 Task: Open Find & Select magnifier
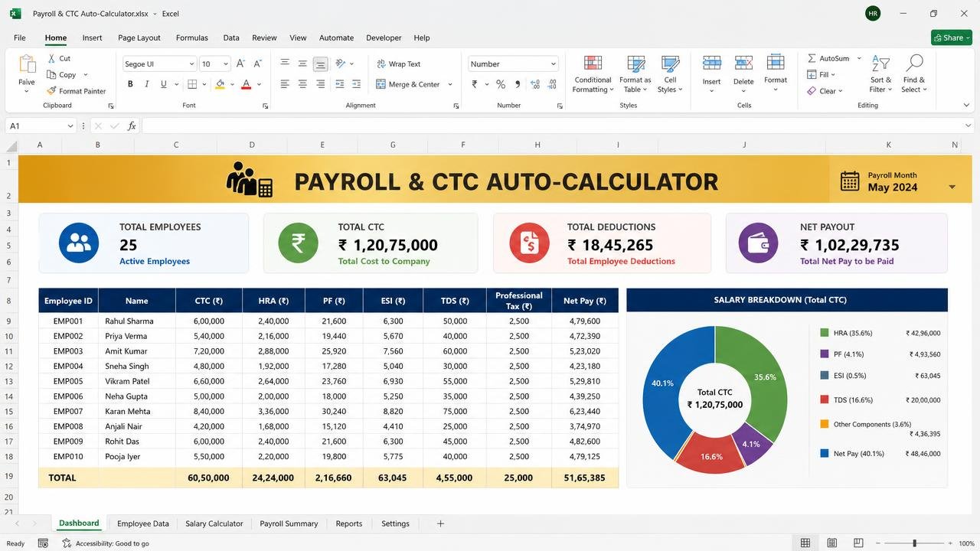914,74
